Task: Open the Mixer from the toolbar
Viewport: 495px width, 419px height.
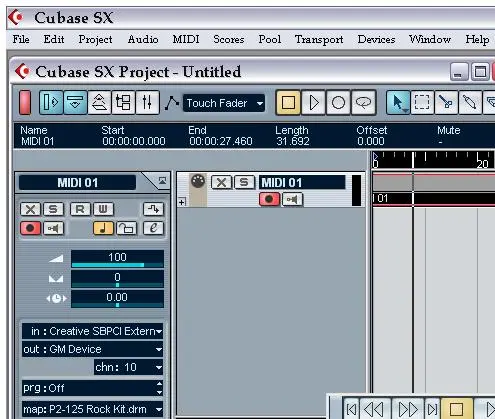Action: pos(147,102)
